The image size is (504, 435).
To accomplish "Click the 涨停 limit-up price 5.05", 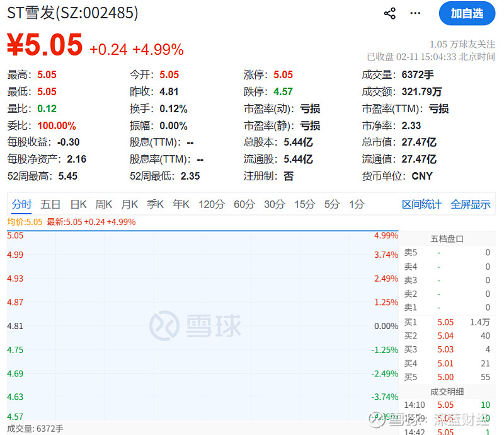I will pos(283,74).
